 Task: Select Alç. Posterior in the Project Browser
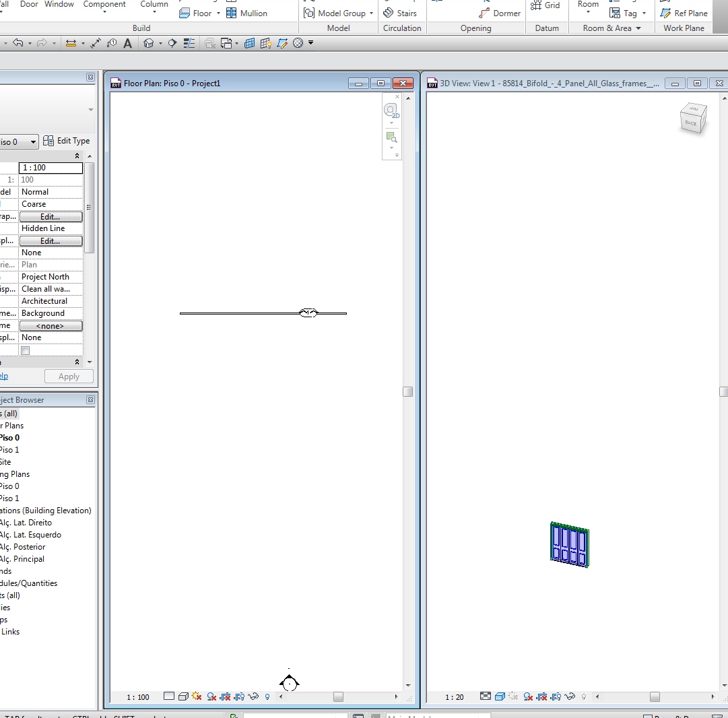(x=22, y=547)
